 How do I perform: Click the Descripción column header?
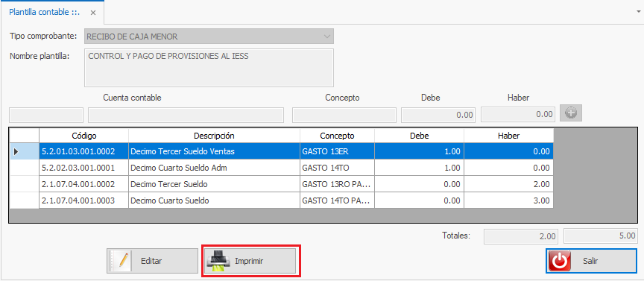point(214,136)
